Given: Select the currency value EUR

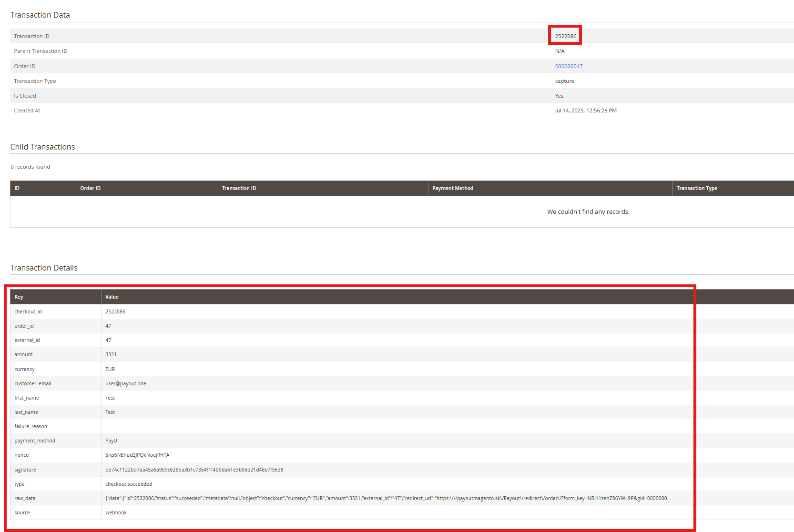Looking at the screenshot, I should pos(110,369).
